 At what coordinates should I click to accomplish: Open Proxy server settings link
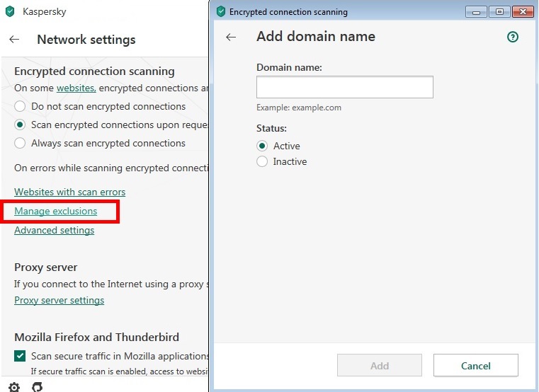59,301
